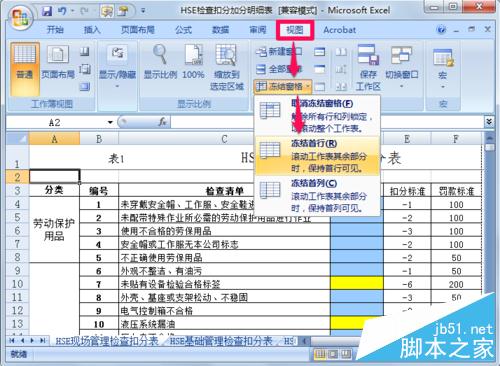Viewport: 500px width, 366px height.
Task: Click the blue cell in row 6
Action: pos(357,230)
